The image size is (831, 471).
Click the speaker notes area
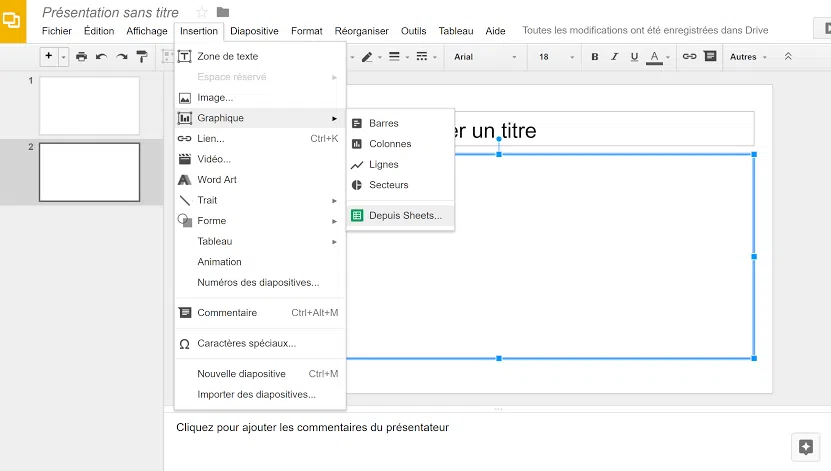pos(313,428)
